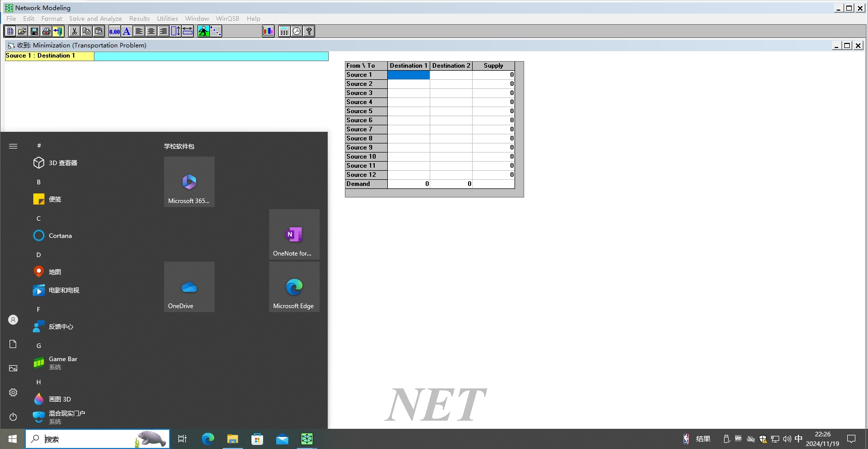868x449 pixels.
Task: Click the Power button in Start menu
Action: (x=13, y=417)
